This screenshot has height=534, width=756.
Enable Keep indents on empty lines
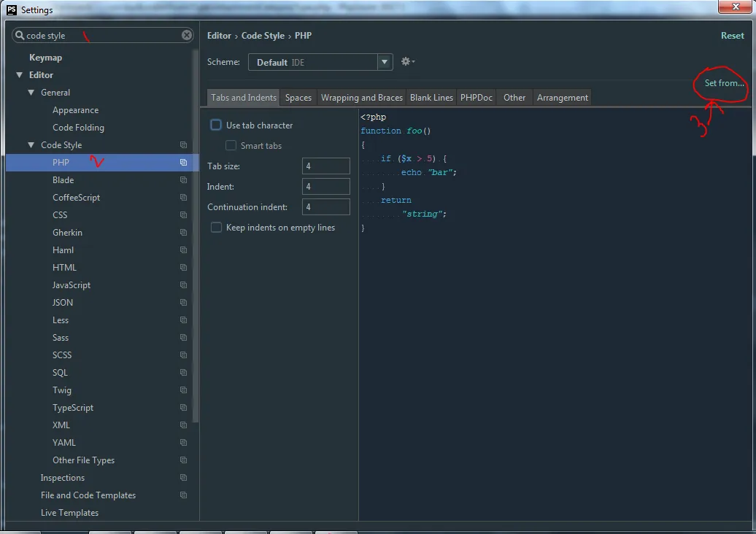pos(216,228)
